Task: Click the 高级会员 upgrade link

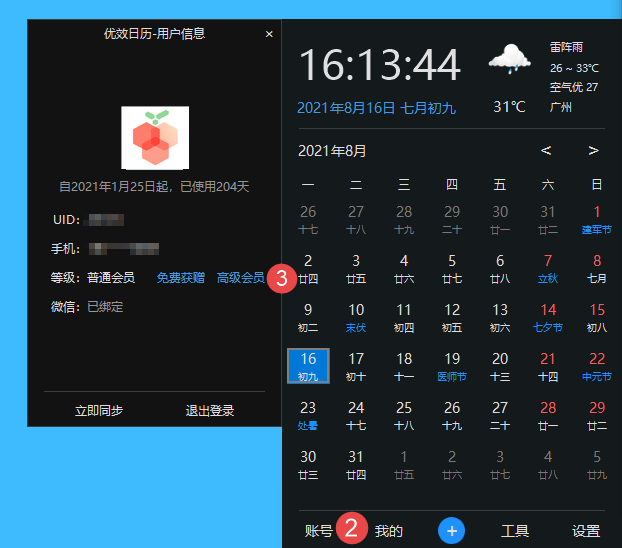Action: tap(240, 277)
